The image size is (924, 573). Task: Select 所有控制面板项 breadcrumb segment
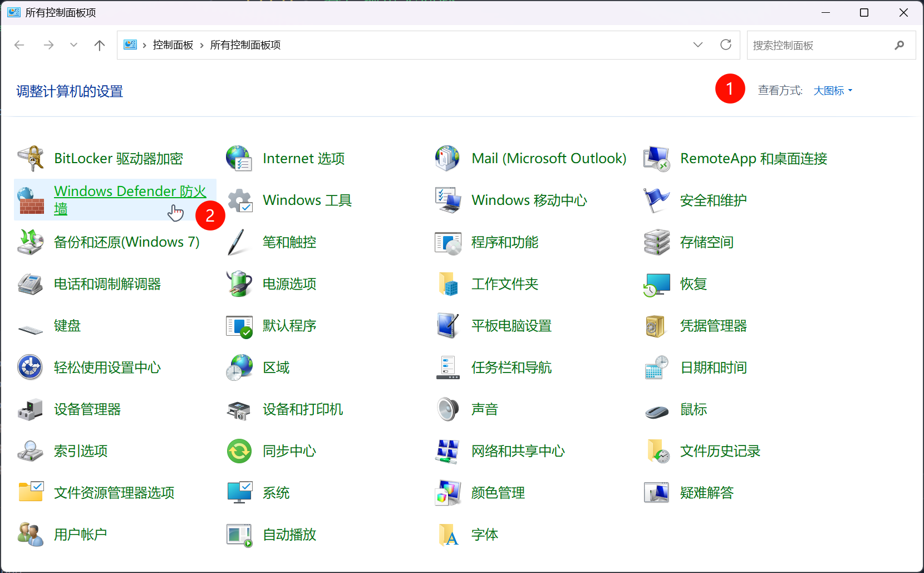coord(245,45)
